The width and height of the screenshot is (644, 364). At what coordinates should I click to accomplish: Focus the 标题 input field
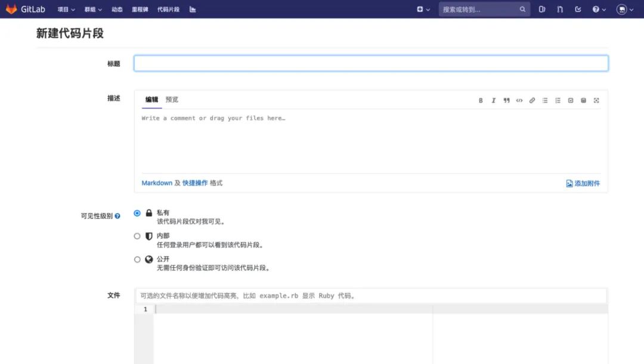pyautogui.click(x=371, y=63)
